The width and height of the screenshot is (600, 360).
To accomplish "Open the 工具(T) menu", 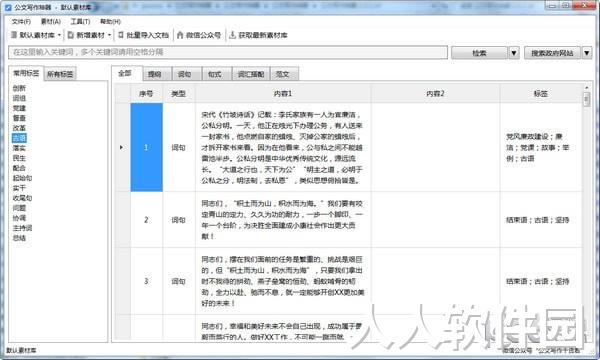I will coord(80,21).
